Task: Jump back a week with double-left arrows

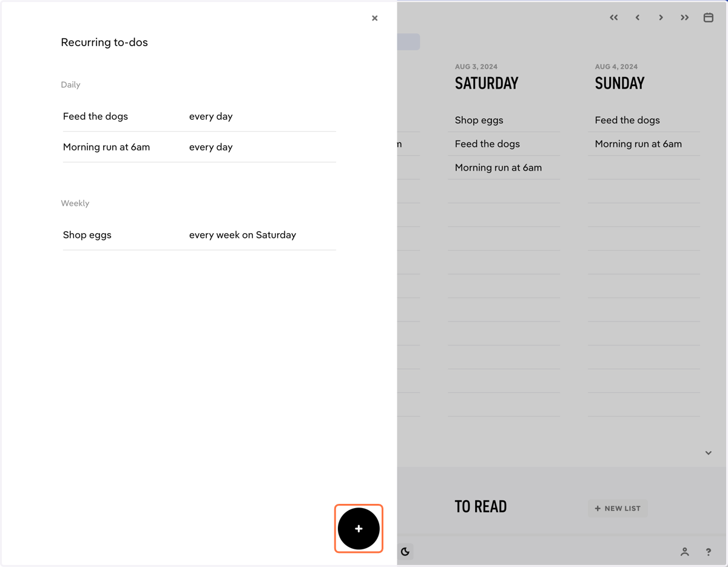Action: tap(614, 18)
